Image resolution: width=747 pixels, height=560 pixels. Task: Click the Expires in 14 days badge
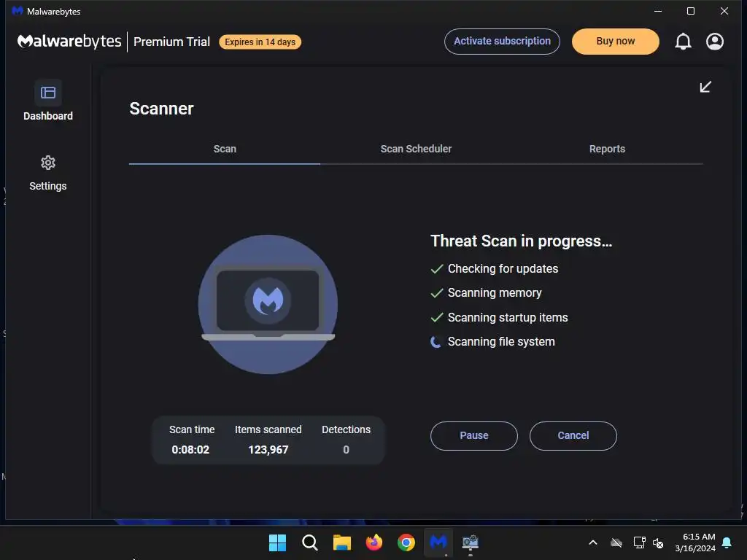point(260,42)
